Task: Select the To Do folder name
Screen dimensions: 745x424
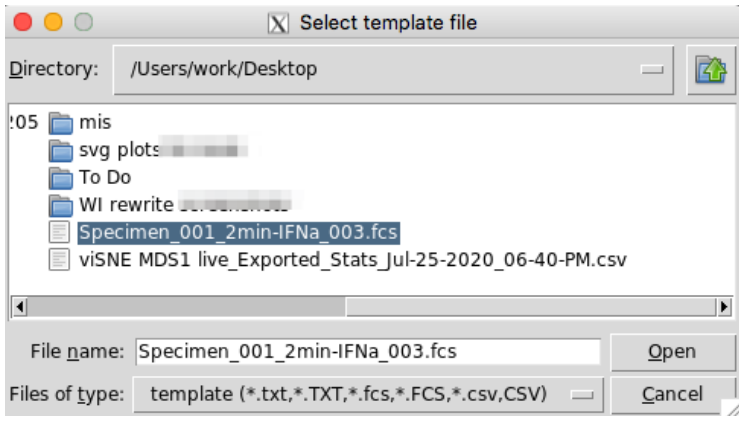Action: [x=105, y=178]
